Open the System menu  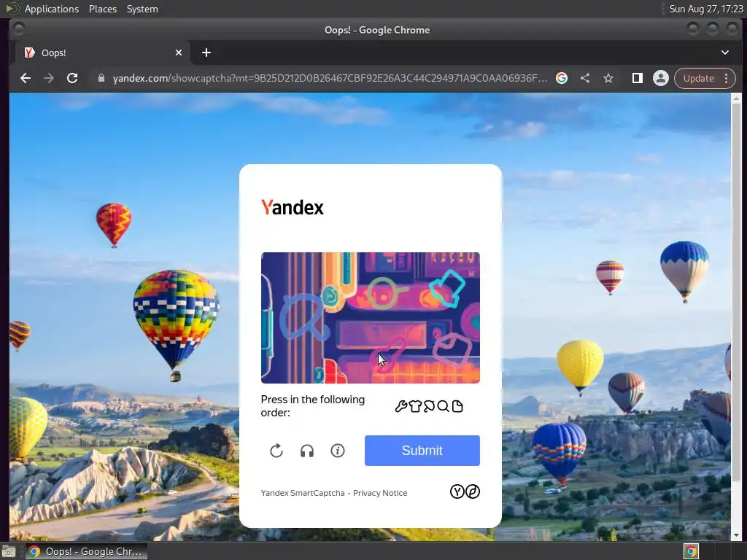tap(142, 9)
